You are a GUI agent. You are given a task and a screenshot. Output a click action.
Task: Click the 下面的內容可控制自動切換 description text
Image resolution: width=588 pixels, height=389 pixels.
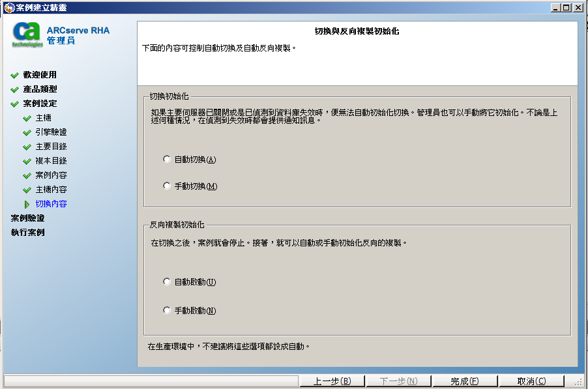tap(219, 48)
